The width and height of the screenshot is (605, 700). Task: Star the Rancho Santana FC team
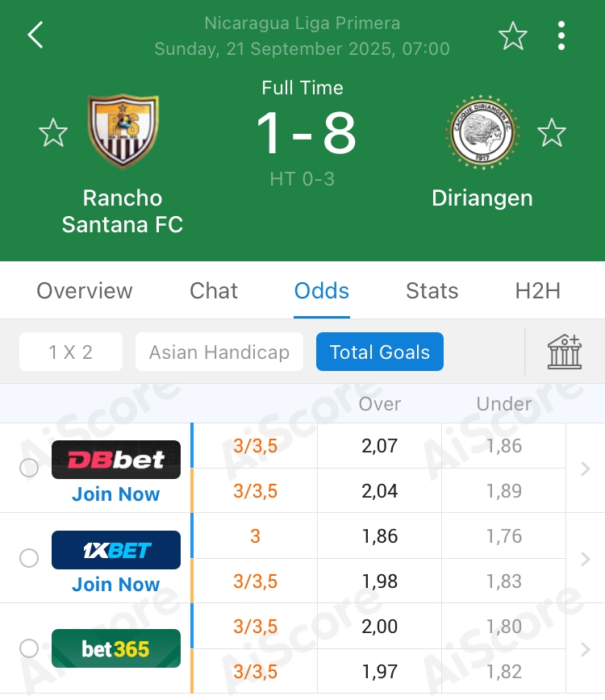[x=53, y=132]
